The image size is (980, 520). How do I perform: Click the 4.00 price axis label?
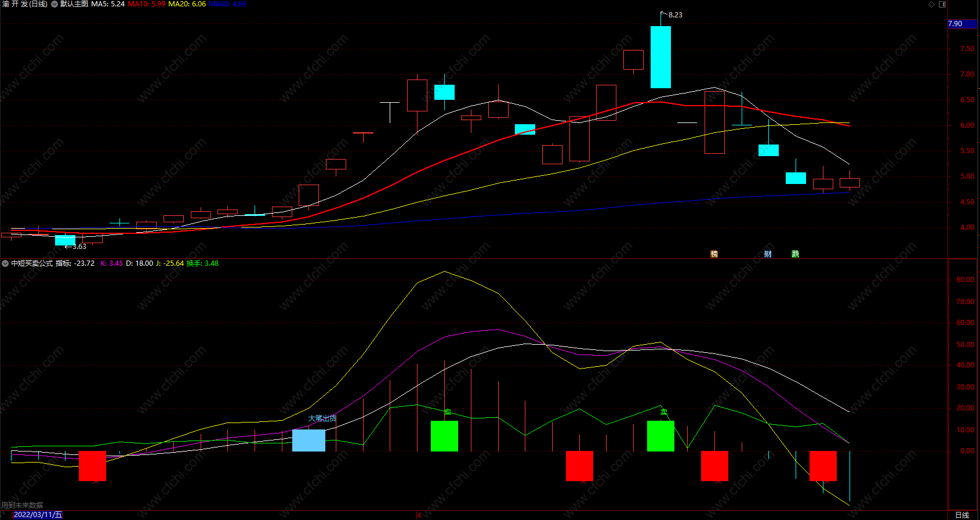(967, 228)
